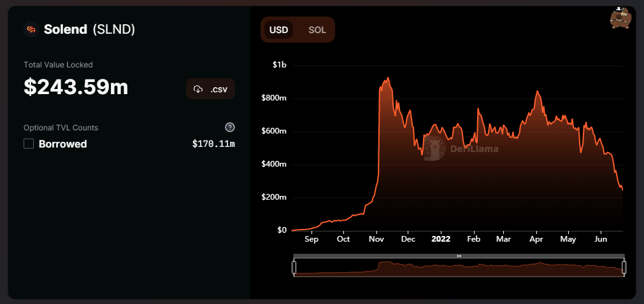Image resolution: width=644 pixels, height=304 pixels.
Task: Click the Oct x-axis label
Action: (x=343, y=239)
